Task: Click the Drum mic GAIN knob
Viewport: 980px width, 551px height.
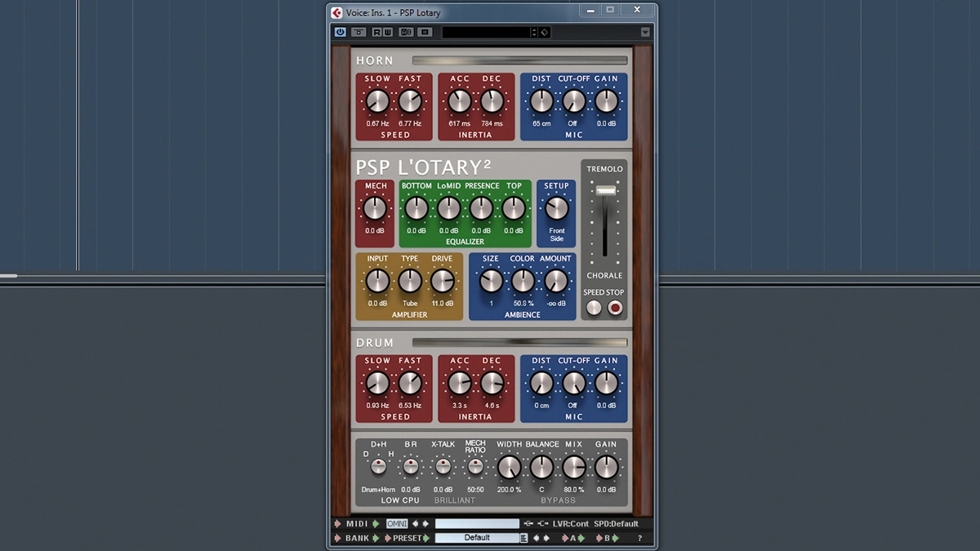Action: (606, 383)
